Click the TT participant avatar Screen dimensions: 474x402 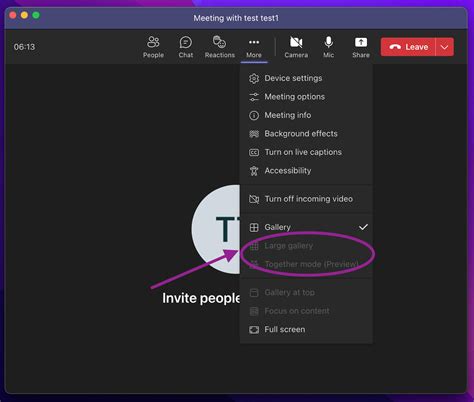point(216,229)
